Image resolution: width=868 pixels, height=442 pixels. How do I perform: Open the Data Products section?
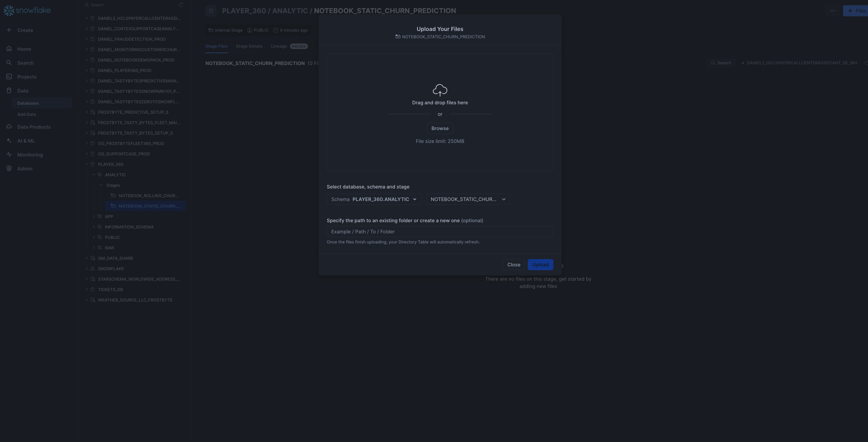coord(9,127)
